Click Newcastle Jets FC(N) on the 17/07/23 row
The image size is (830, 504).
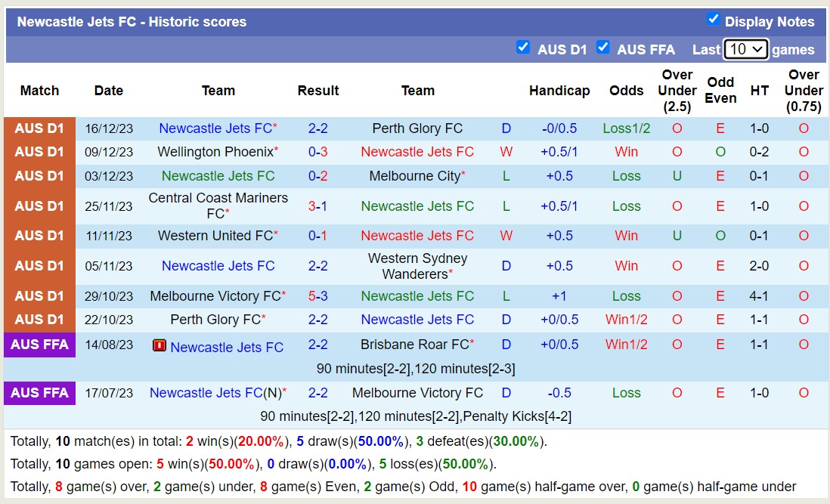click(218, 393)
